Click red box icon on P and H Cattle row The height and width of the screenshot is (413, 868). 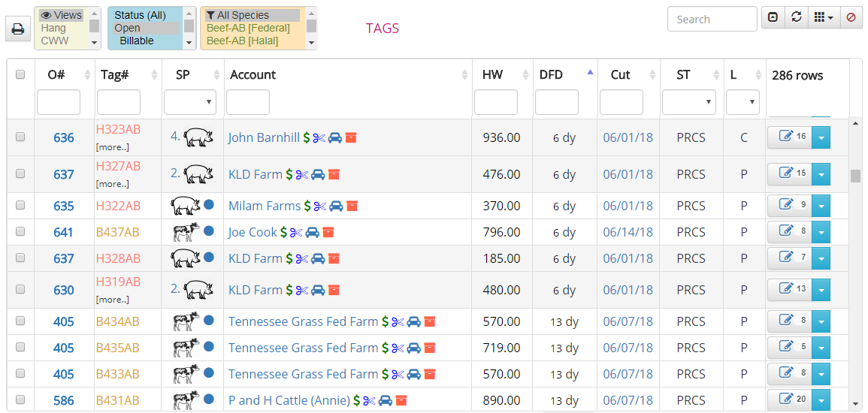click(401, 400)
